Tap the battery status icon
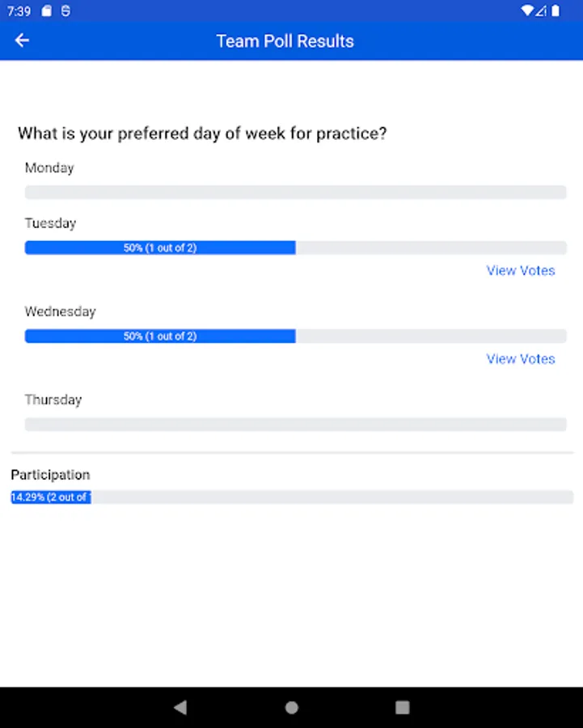 (556, 11)
